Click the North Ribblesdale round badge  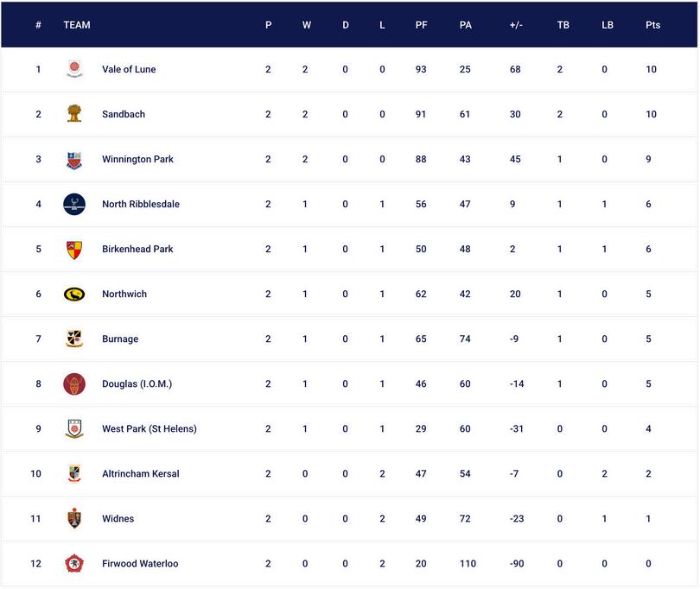click(74, 204)
